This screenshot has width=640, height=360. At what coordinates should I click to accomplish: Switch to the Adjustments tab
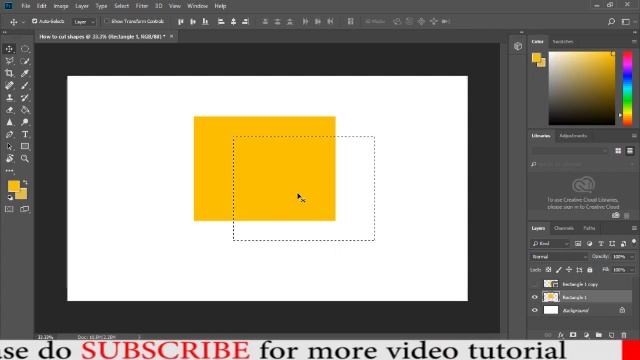click(x=573, y=136)
